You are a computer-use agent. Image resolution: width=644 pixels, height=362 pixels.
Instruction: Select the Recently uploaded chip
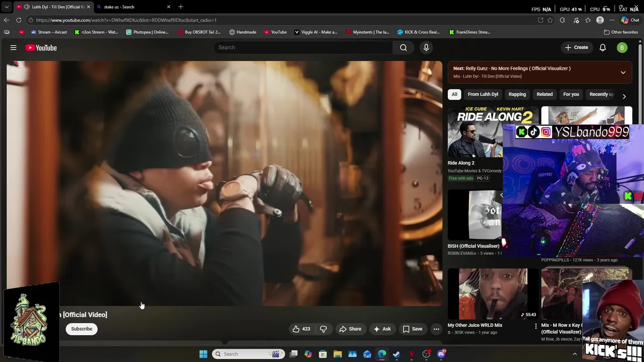point(601,94)
